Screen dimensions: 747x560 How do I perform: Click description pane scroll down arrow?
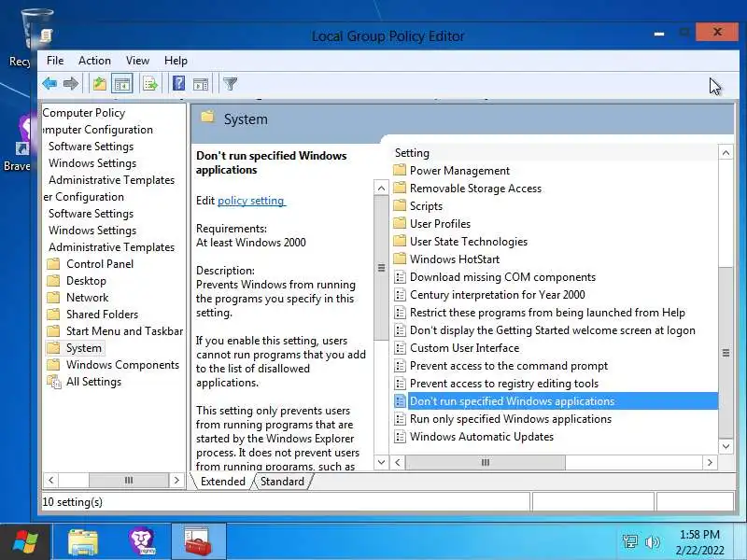pyautogui.click(x=381, y=462)
